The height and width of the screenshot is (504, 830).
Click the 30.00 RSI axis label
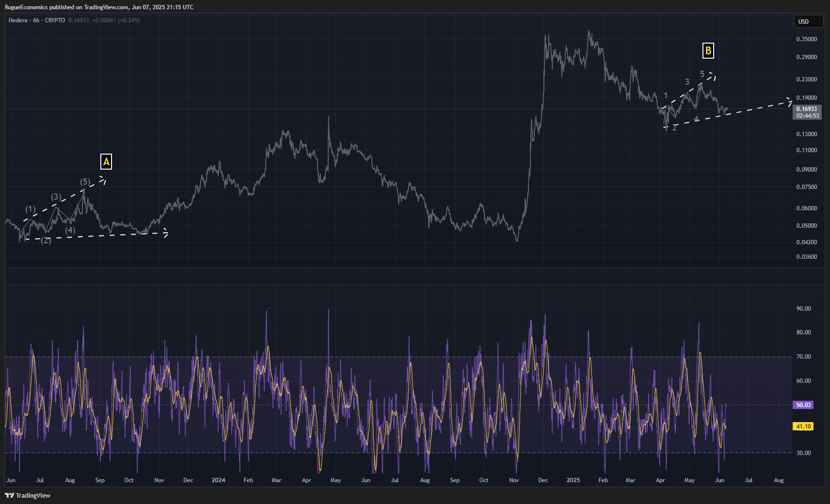(803, 453)
